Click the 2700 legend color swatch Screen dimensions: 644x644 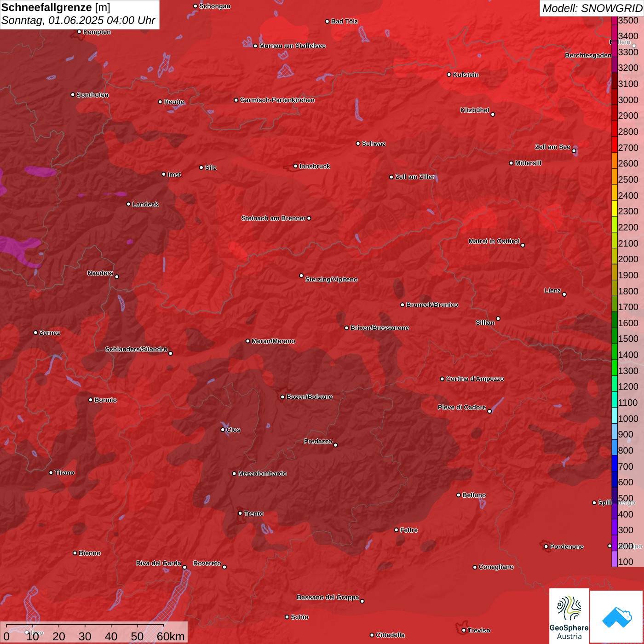(615, 145)
